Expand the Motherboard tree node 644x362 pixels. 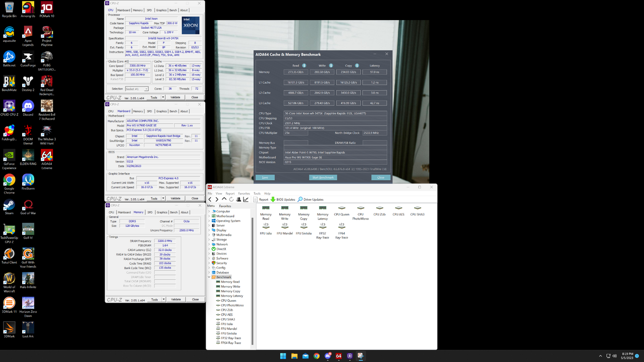tap(209, 216)
